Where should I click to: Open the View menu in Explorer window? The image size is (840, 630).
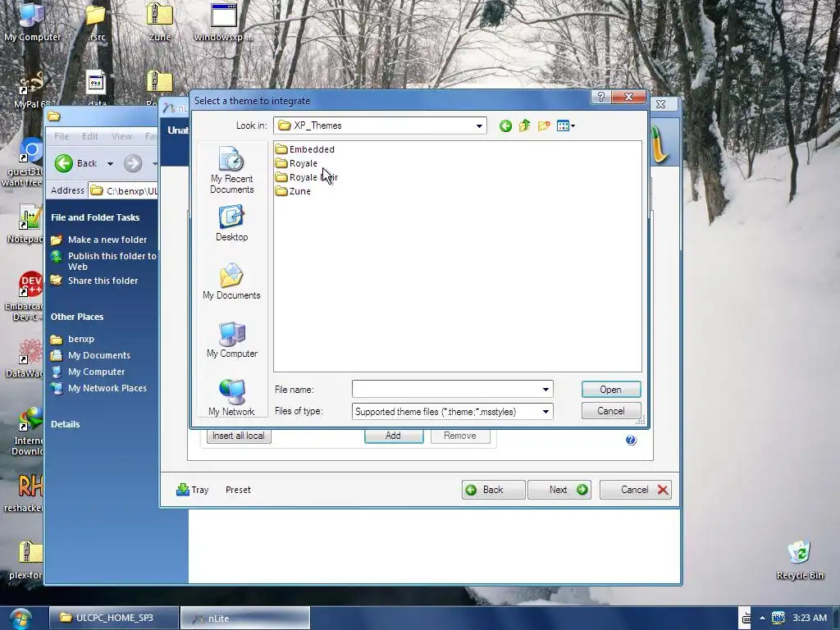point(121,137)
